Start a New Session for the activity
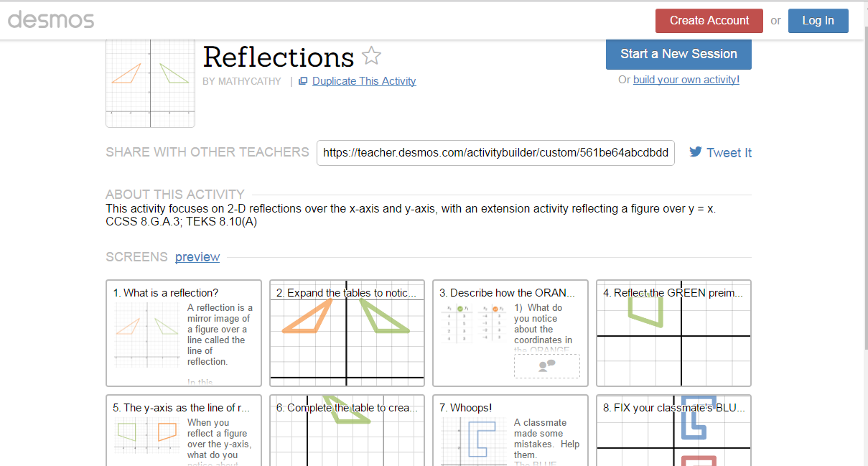This screenshot has height=466, width=868. [678, 54]
